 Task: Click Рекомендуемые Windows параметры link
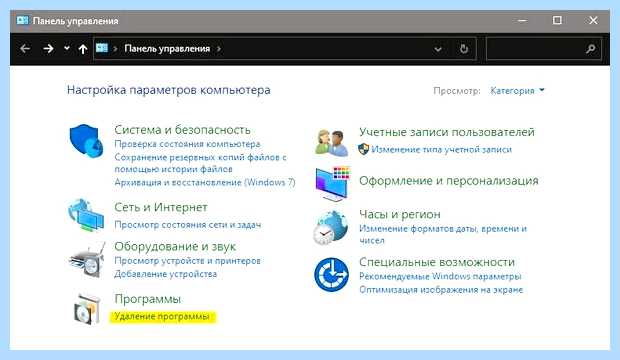pyautogui.click(x=440, y=276)
